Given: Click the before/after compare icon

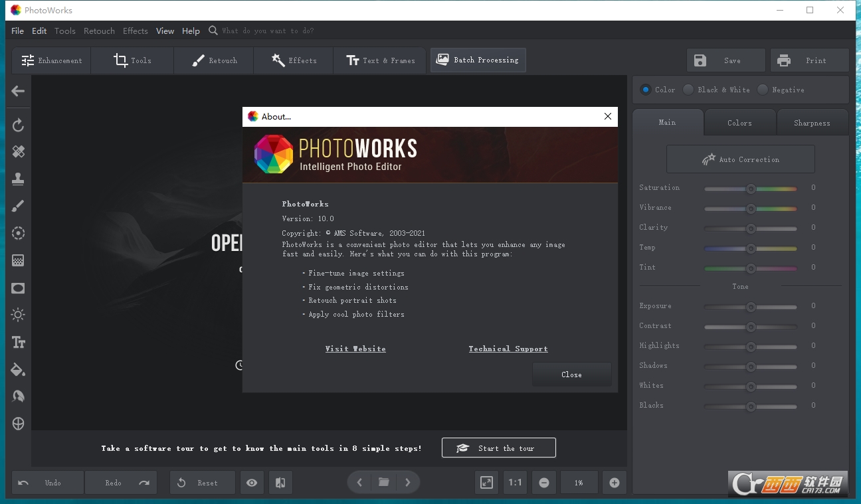Looking at the screenshot, I should pos(280,483).
